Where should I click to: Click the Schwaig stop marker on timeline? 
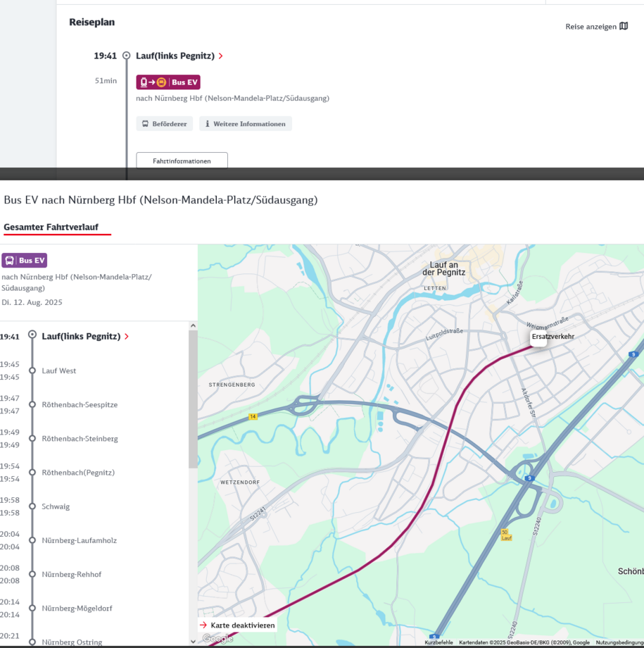[32, 506]
